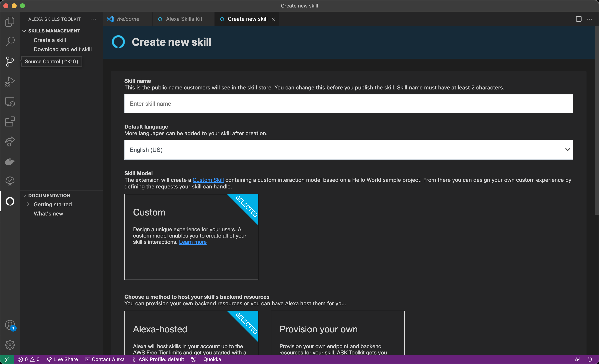Collapse the Skills Management section
599x364 pixels.
[x=24, y=31]
